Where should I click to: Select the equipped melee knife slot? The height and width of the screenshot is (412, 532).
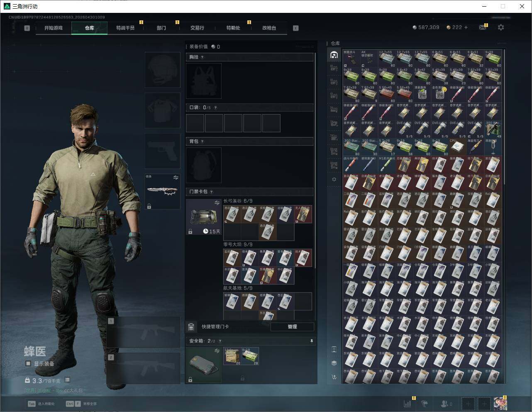coord(162,191)
